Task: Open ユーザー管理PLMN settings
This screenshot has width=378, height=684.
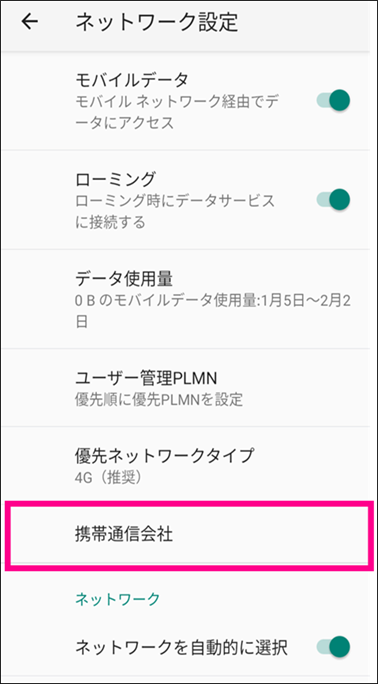Action: [x=189, y=387]
